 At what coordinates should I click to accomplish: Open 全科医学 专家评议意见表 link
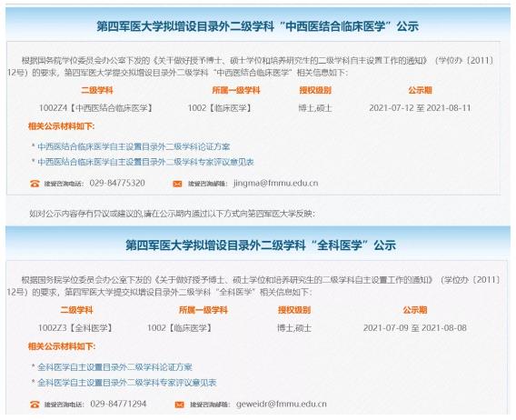point(127,383)
